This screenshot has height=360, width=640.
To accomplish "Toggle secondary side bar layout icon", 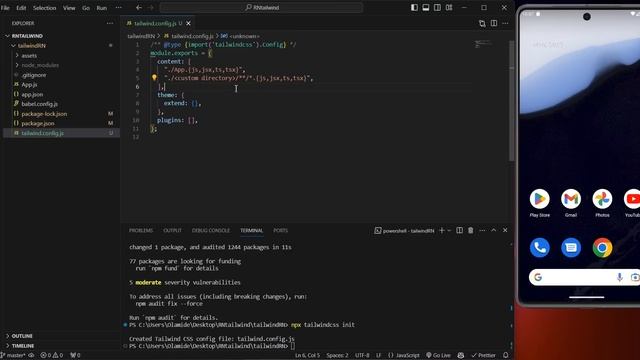I will pyautogui.click(x=437, y=7).
